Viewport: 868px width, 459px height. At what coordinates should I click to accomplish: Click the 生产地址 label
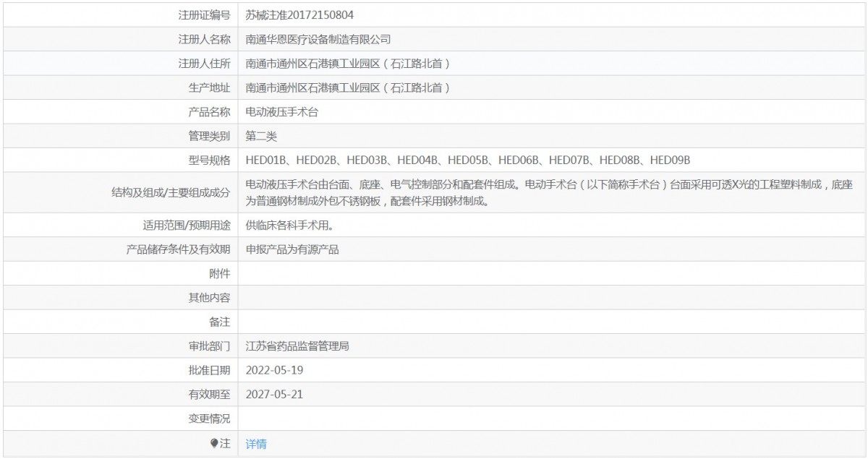point(209,87)
